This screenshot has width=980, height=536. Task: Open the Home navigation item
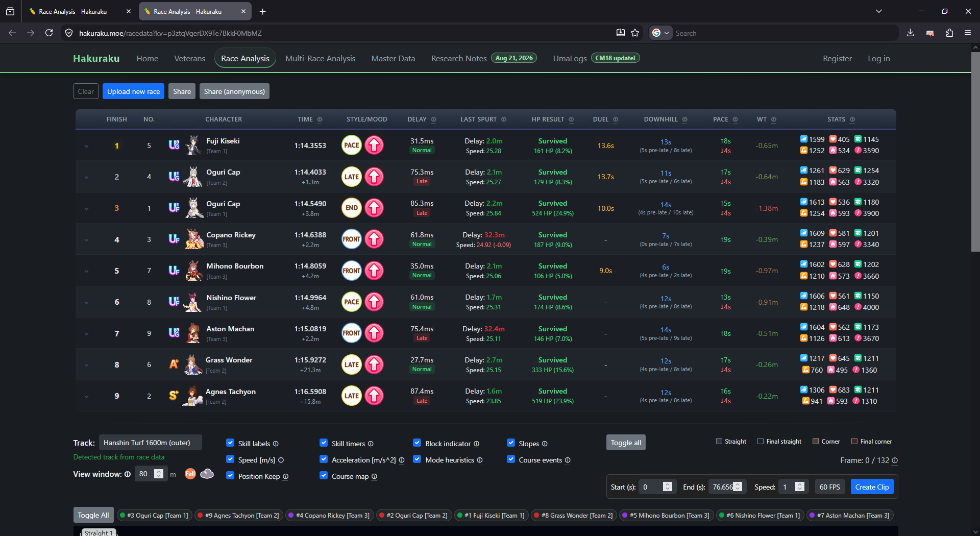148,59
